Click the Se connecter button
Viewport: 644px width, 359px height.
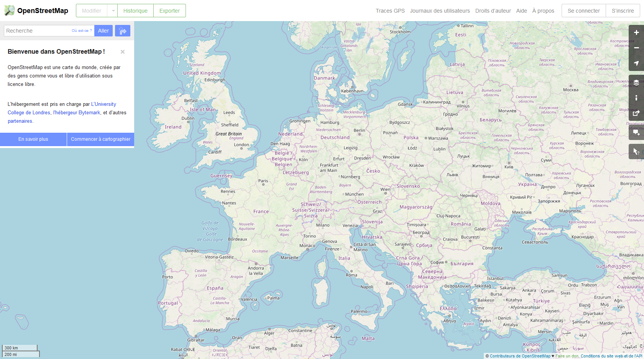[583, 11]
